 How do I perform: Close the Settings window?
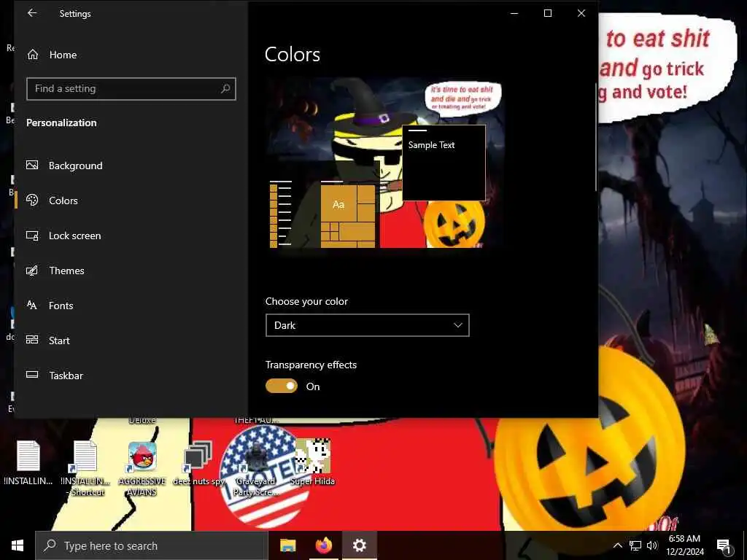(x=581, y=13)
